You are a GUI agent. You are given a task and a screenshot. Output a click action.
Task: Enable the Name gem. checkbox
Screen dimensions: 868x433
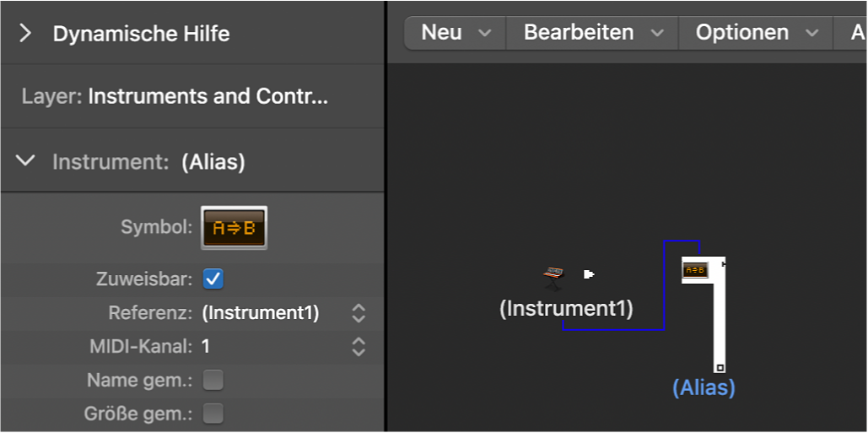[x=213, y=380]
